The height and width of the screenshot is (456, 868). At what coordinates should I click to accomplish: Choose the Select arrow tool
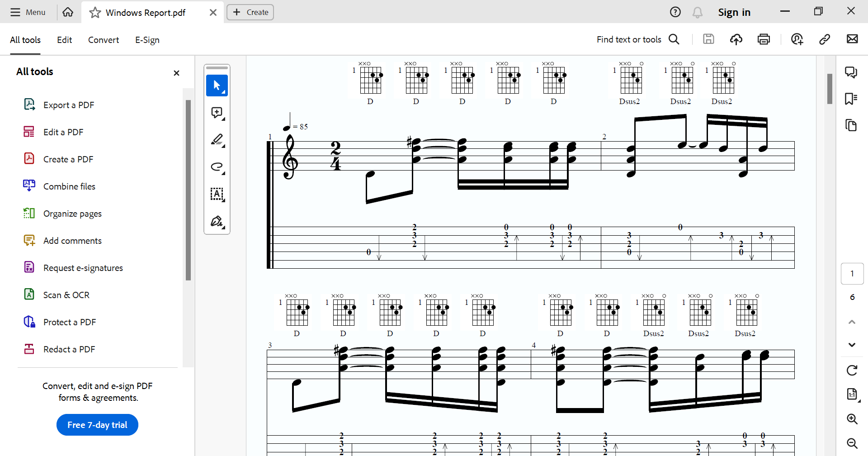pos(217,85)
